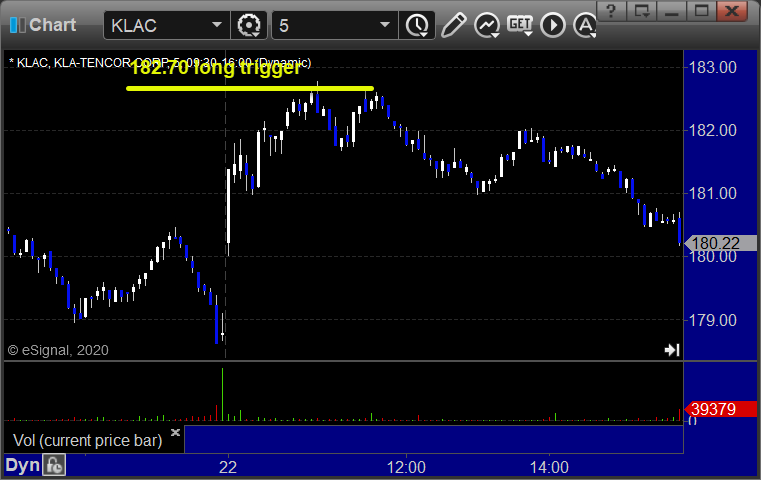Click the 182.00 price axis label
The image size is (761, 480).
click(712, 131)
